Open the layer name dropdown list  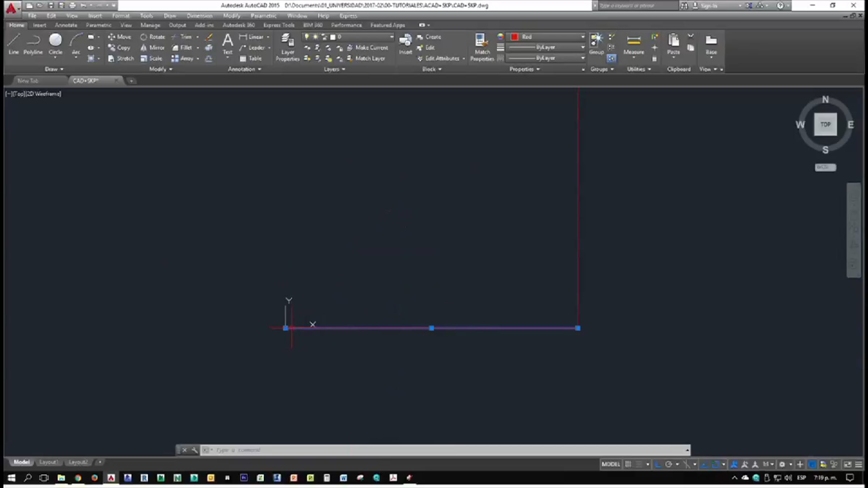pos(391,37)
